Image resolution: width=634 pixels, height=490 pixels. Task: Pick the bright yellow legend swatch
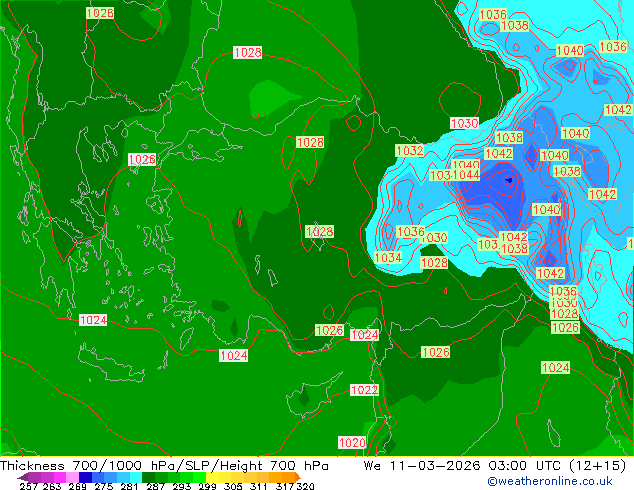tap(212, 477)
